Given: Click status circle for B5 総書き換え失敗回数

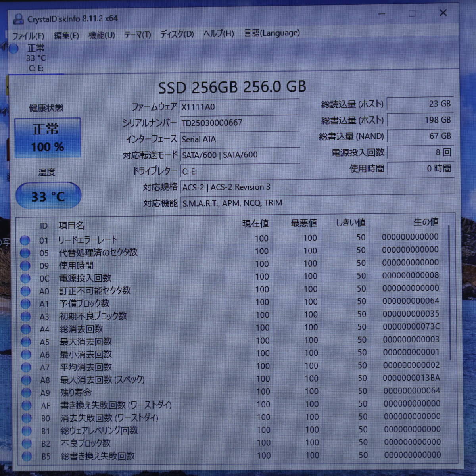Looking at the screenshot, I should (27, 456).
